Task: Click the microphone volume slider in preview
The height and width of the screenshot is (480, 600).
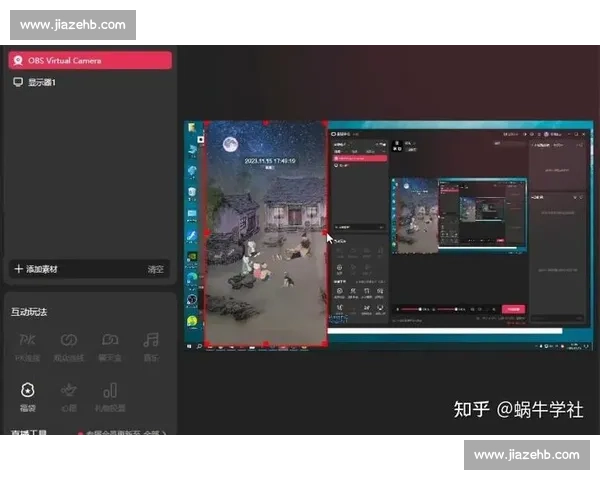Action: click(x=412, y=309)
